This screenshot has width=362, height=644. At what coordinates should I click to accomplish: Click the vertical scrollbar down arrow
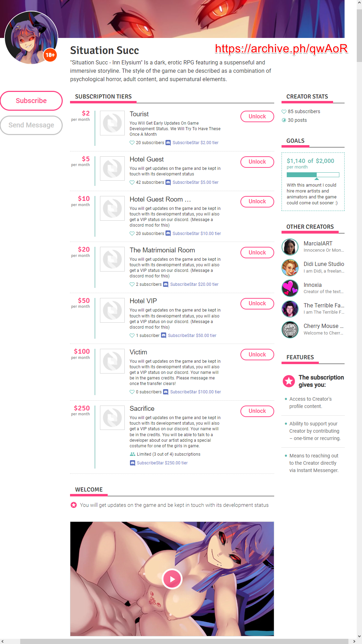tap(359, 636)
